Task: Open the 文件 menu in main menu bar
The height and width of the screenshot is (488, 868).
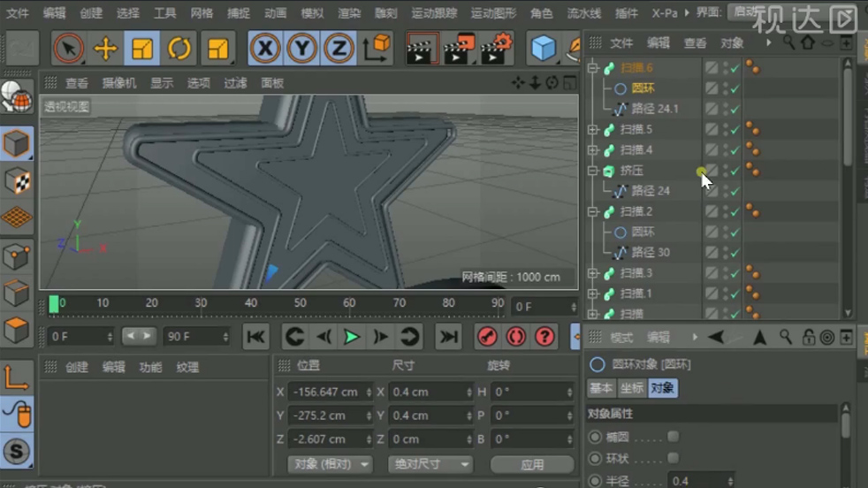Action: 17,12
